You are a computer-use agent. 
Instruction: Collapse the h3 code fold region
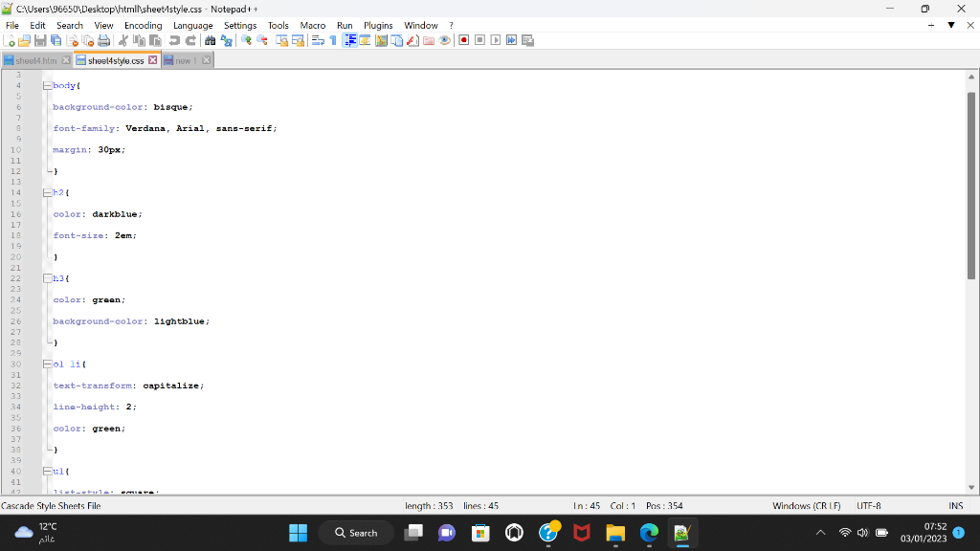(46, 277)
